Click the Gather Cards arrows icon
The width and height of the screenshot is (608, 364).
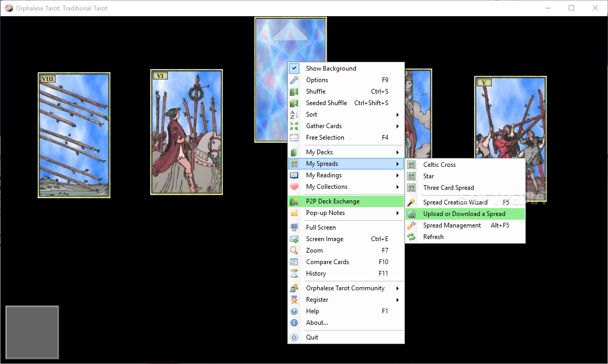[294, 126]
